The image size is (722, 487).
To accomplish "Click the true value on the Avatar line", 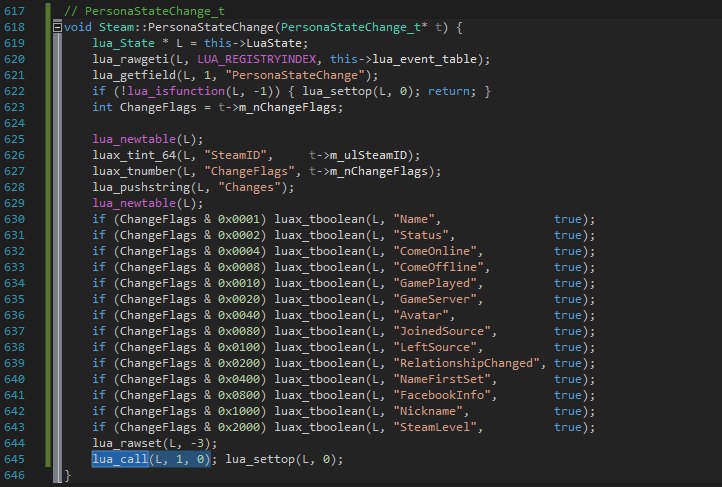I will (567, 315).
